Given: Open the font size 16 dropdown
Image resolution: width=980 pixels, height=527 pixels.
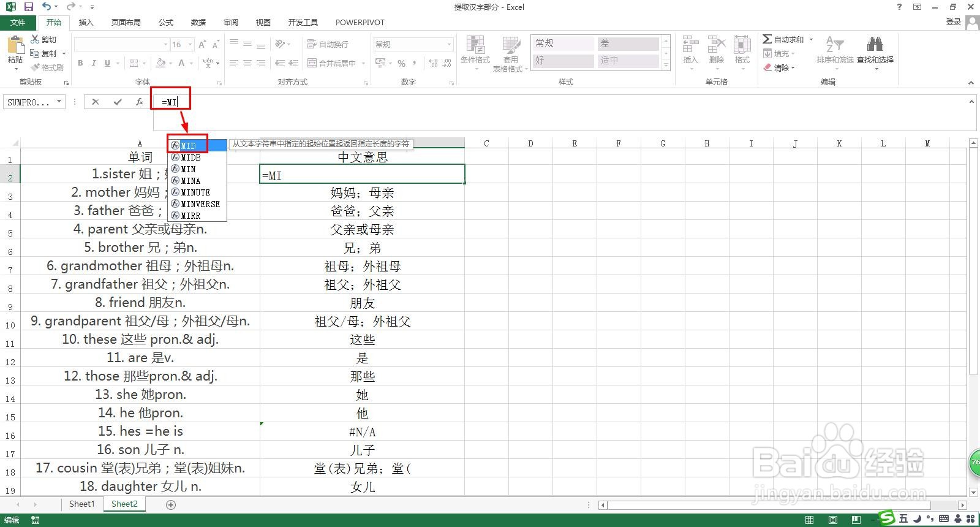Looking at the screenshot, I should pyautogui.click(x=190, y=44).
